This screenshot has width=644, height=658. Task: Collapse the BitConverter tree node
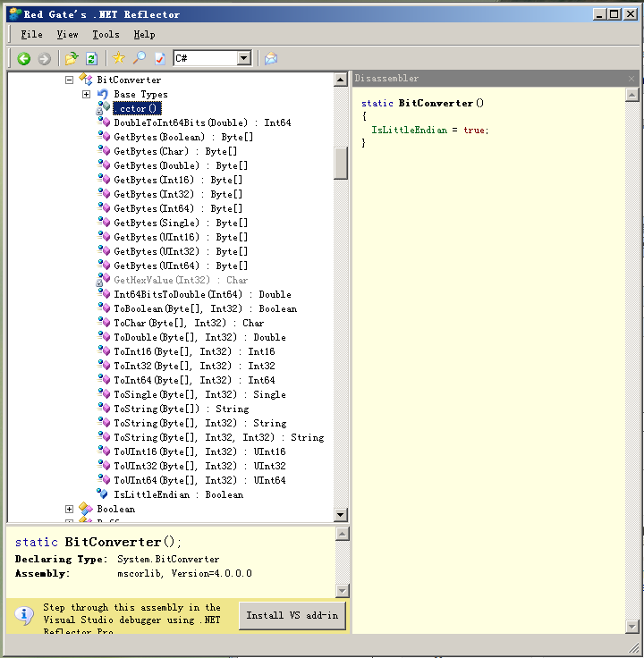(x=69, y=80)
